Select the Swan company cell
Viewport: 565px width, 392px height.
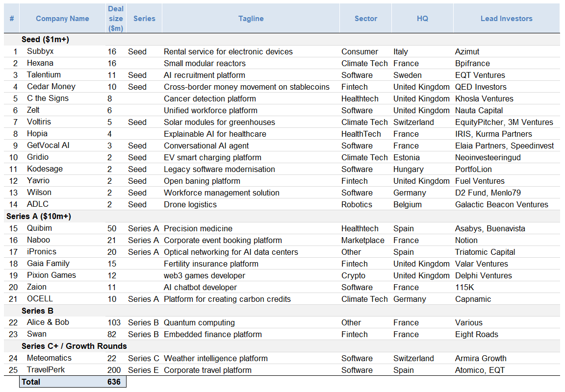click(37, 334)
